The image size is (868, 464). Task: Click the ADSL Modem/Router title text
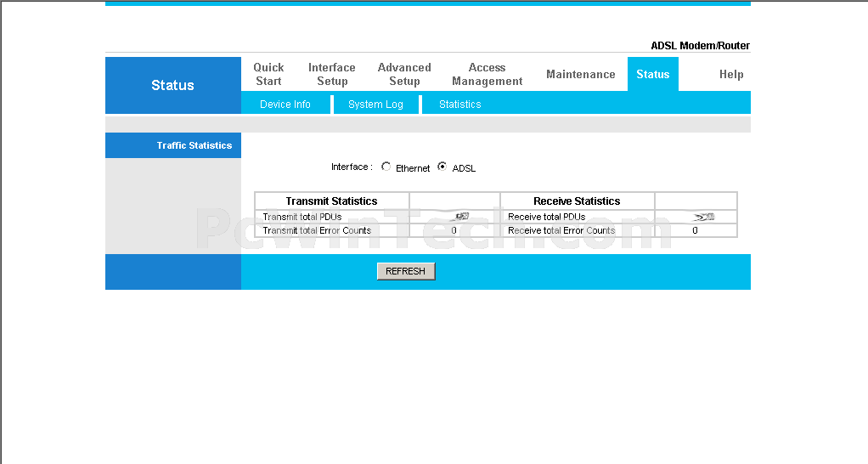pyautogui.click(x=701, y=46)
